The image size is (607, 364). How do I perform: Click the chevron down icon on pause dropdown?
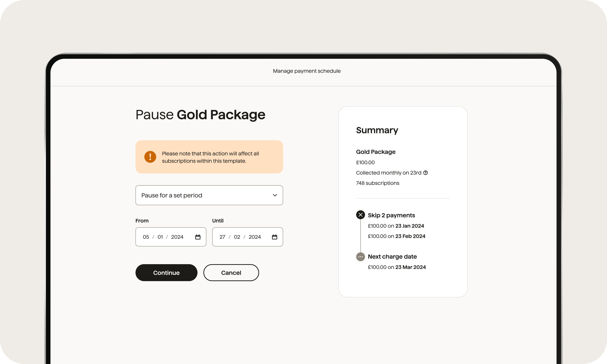275,195
